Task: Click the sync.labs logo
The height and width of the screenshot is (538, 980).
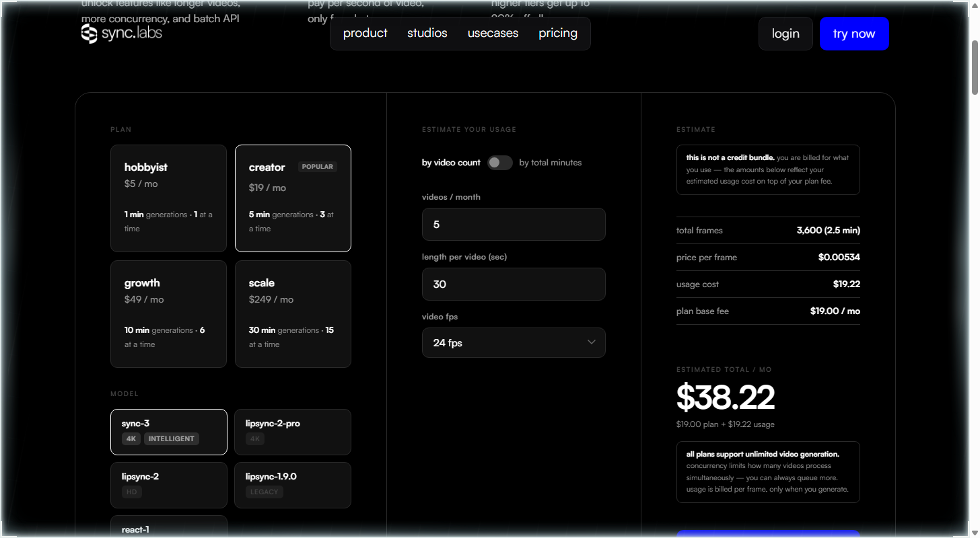Action: [122, 33]
